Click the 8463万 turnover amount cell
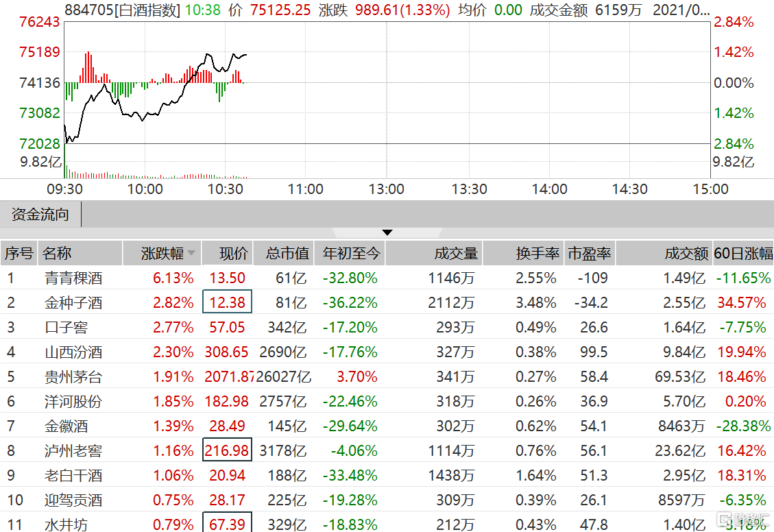The height and width of the screenshot is (532, 774). tap(681, 426)
